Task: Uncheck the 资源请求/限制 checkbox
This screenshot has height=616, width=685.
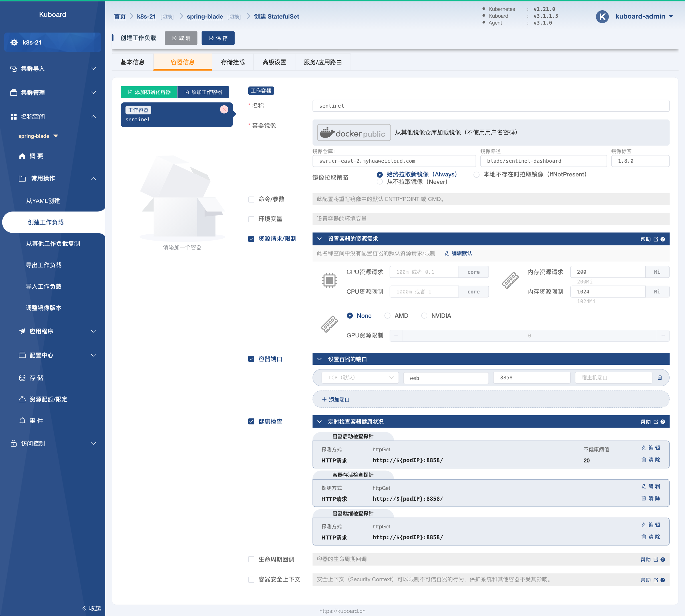Action: click(251, 239)
